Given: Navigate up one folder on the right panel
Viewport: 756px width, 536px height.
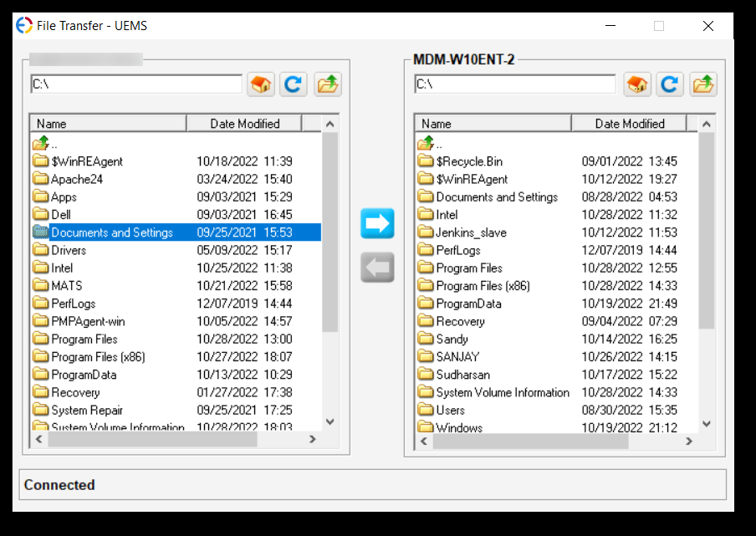Looking at the screenshot, I should pos(703,84).
